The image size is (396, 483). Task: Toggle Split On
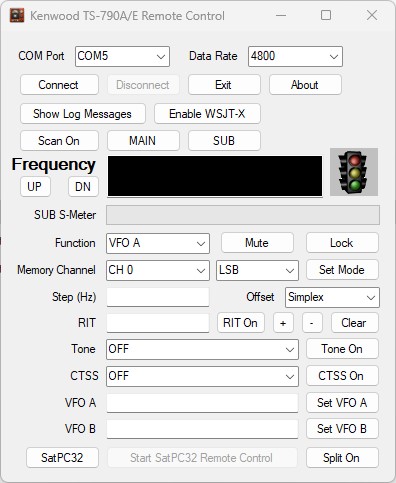click(x=342, y=458)
